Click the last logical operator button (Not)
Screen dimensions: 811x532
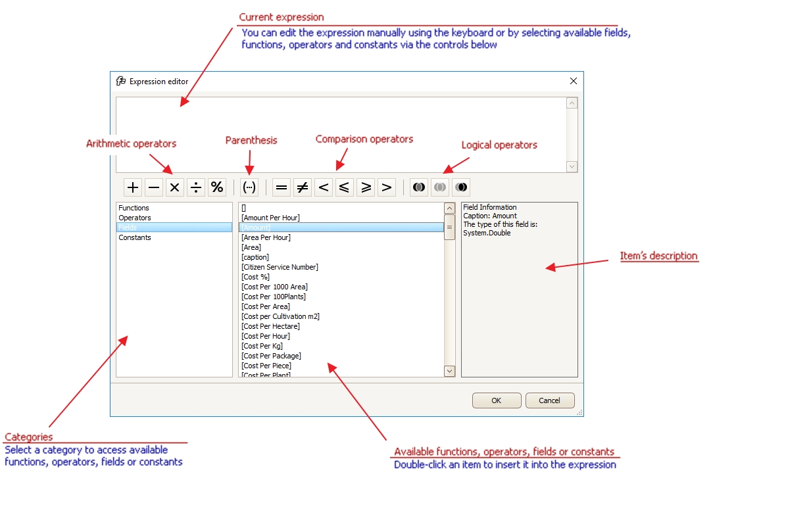coord(461,187)
